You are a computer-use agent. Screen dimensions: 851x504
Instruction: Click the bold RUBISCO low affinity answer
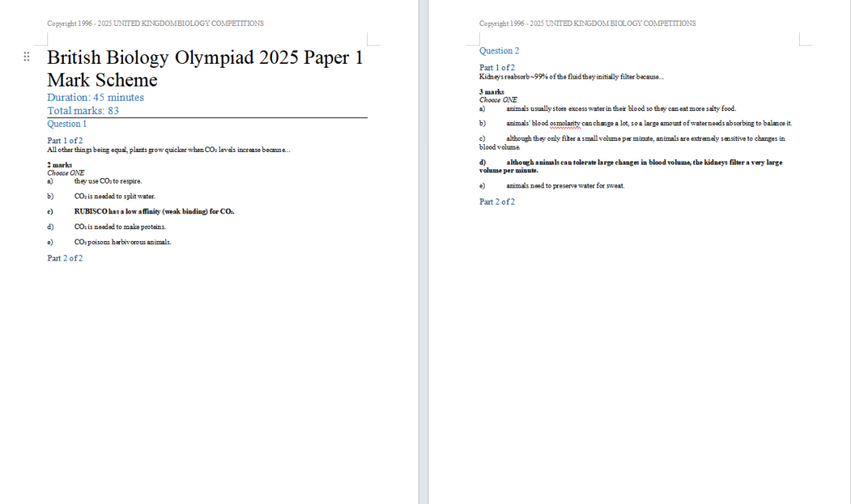click(x=154, y=211)
